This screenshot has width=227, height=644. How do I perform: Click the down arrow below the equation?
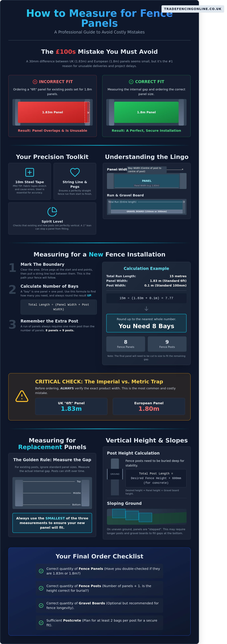pos(147,309)
